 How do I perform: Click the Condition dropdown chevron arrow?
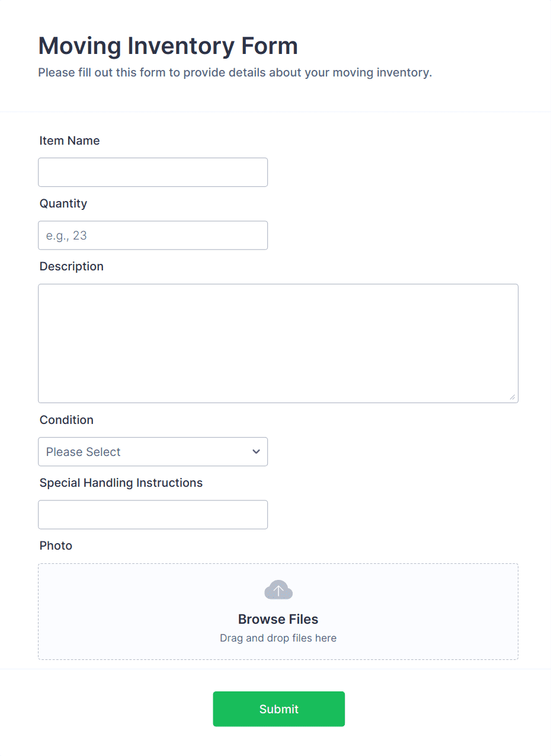click(256, 452)
